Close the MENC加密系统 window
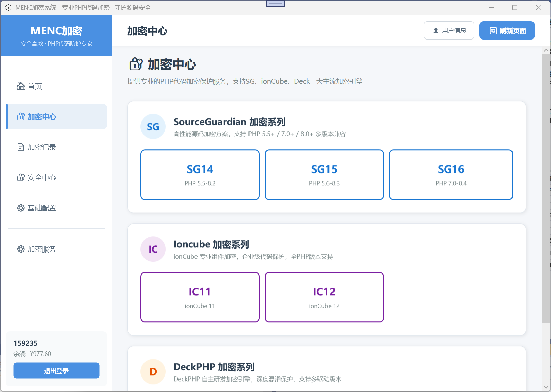This screenshot has height=392, width=551. point(539,7)
